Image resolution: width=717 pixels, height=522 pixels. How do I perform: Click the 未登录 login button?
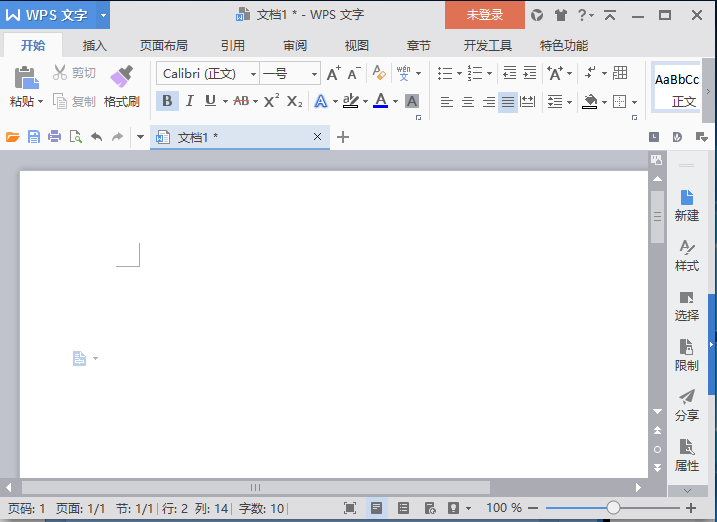point(485,15)
